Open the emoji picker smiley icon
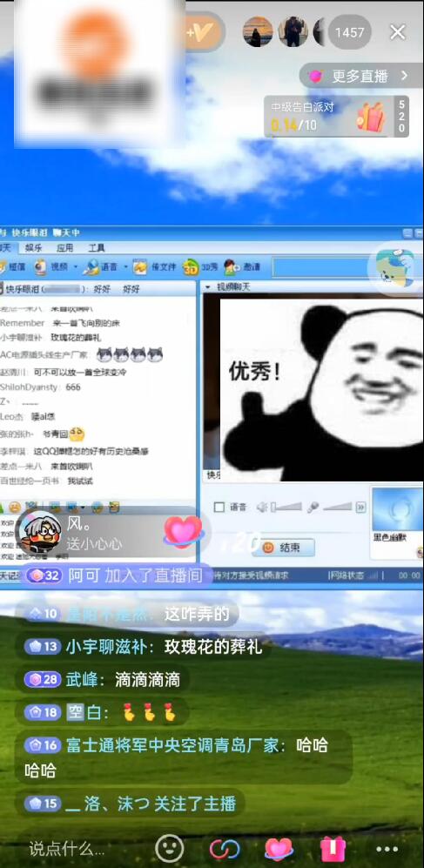Screen dimensions: 424x868 tap(170, 847)
